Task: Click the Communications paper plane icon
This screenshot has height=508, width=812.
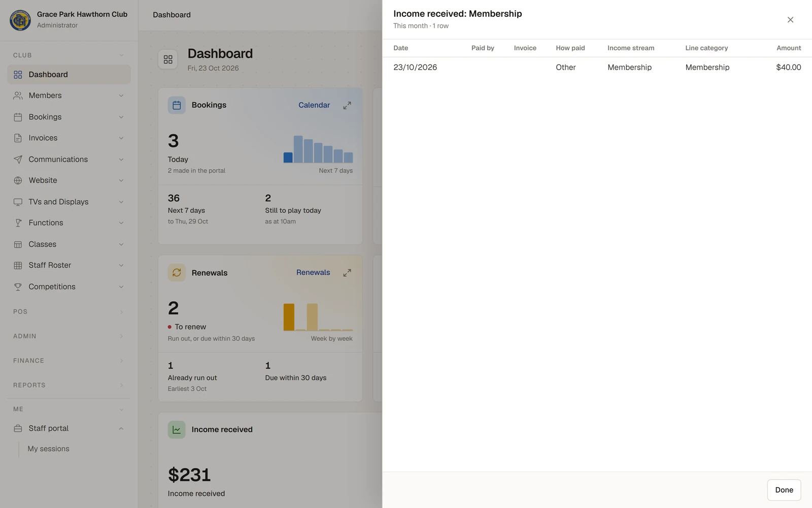Action: coord(18,160)
